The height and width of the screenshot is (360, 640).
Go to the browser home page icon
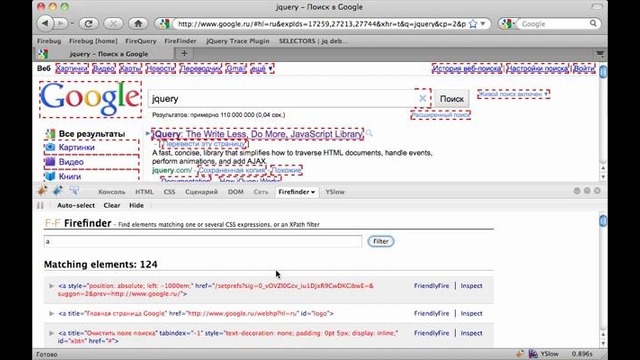click(138, 24)
